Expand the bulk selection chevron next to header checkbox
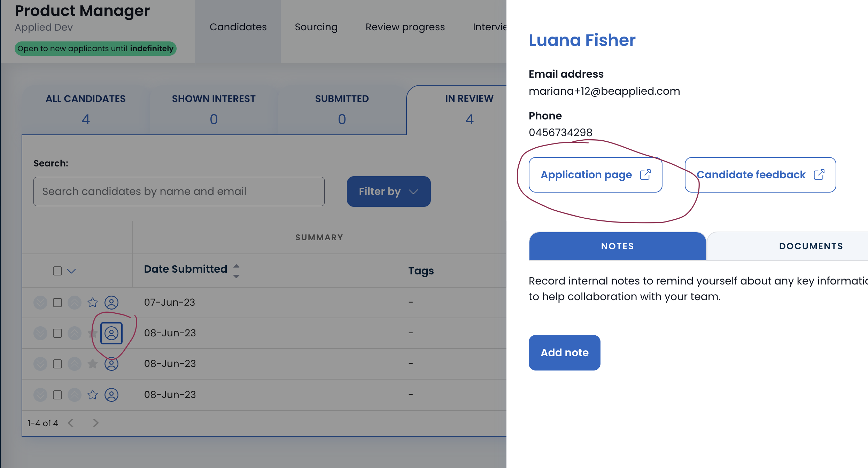The width and height of the screenshot is (868, 468). click(x=71, y=271)
